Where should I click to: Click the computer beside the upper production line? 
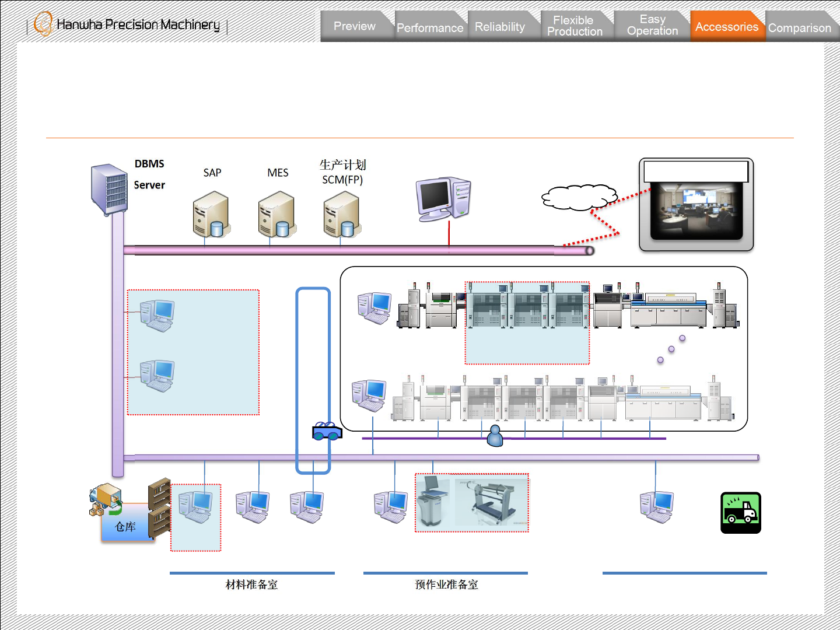374,308
